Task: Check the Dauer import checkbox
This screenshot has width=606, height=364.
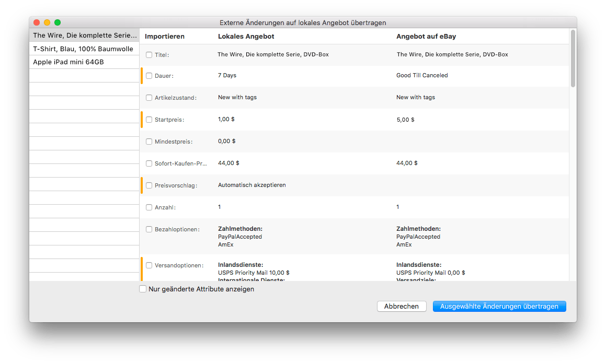Action: point(149,76)
